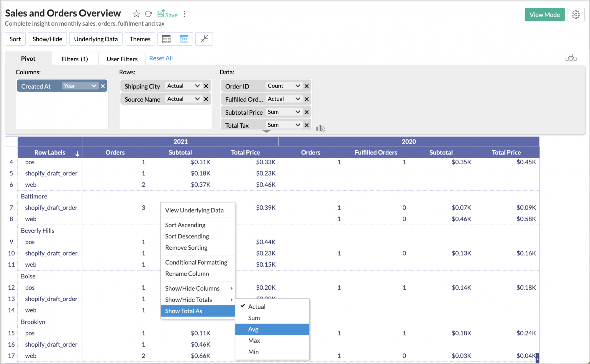Click the refresh icon beside title
This screenshot has height=364, width=590.
[x=148, y=14]
